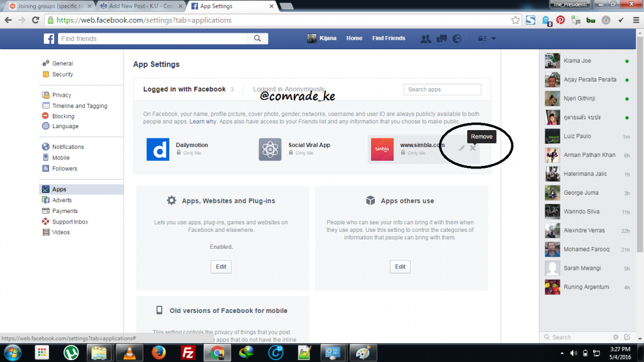Click the Search apps field
Image resolution: width=644 pixels, height=362 pixels.
[x=442, y=89]
